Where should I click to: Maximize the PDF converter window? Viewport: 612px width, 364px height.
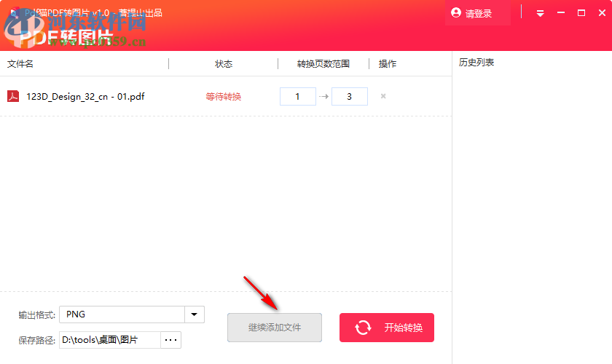(x=581, y=13)
